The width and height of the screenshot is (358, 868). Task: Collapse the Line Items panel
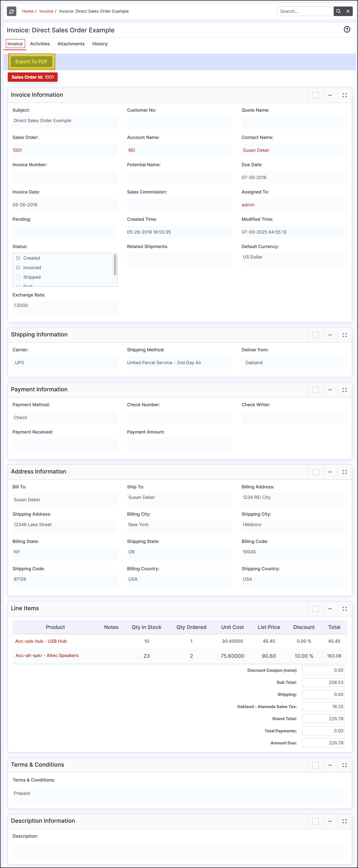[x=330, y=608]
